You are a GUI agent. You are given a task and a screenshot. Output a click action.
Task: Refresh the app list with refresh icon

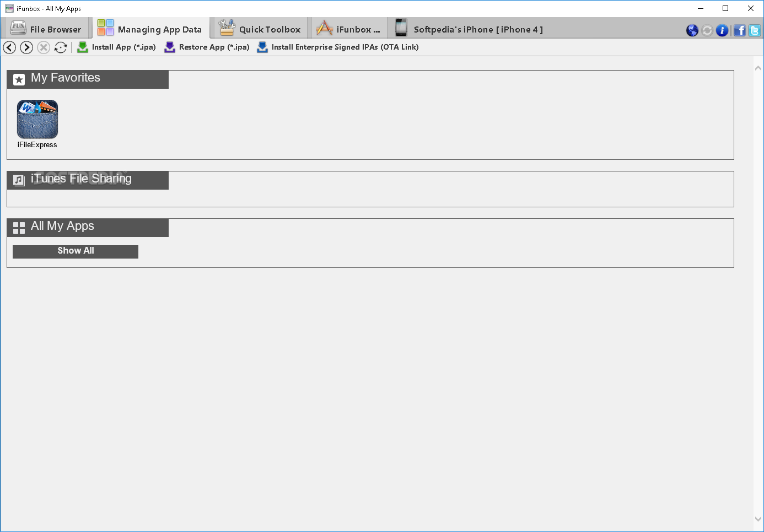pyautogui.click(x=61, y=47)
